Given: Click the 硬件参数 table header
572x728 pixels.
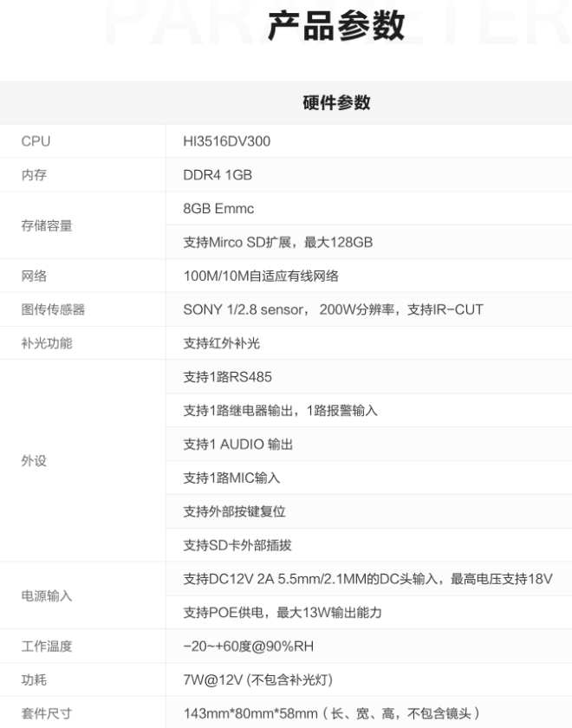Looking at the screenshot, I should [336, 102].
